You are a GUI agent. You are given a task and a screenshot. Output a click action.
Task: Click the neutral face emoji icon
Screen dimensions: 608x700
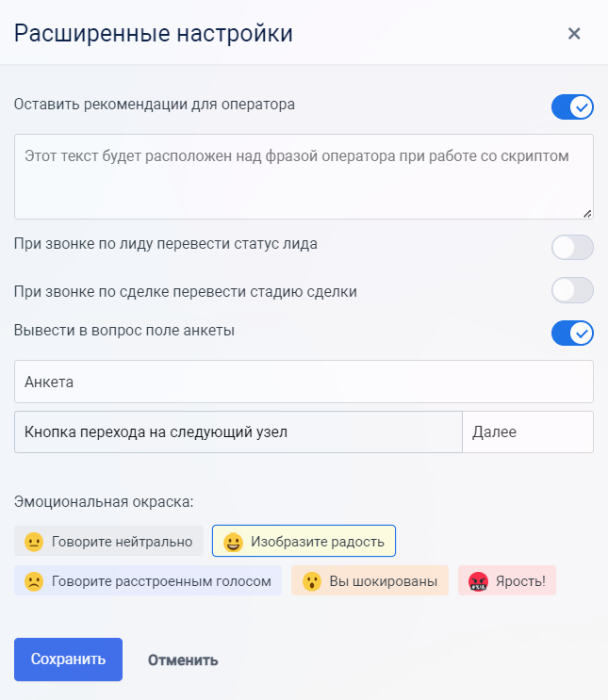[34, 542]
